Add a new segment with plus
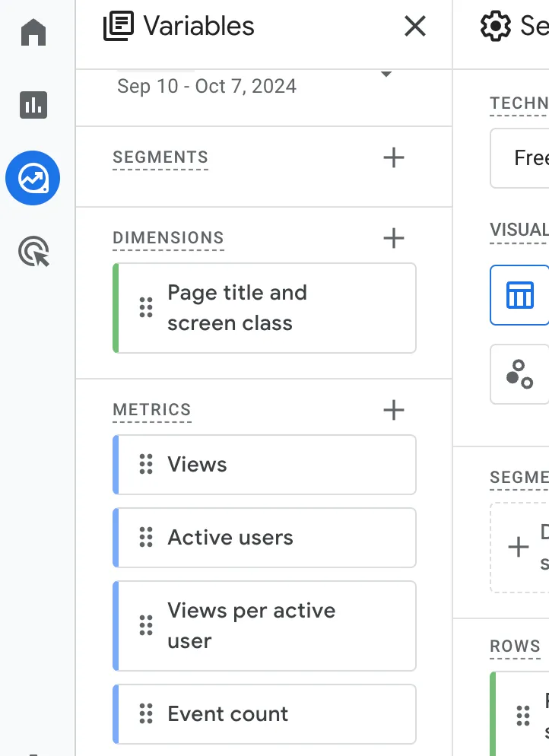The width and height of the screenshot is (549, 756). (x=393, y=158)
